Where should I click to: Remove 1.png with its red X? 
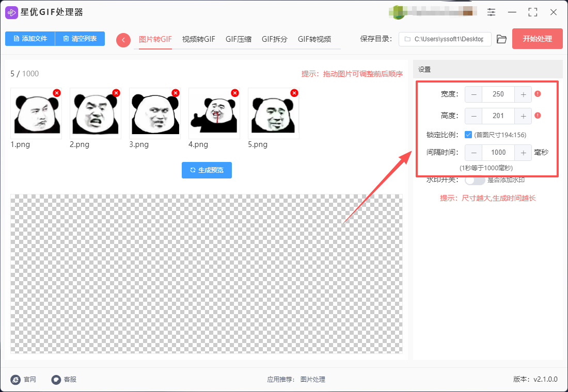[56, 93]
